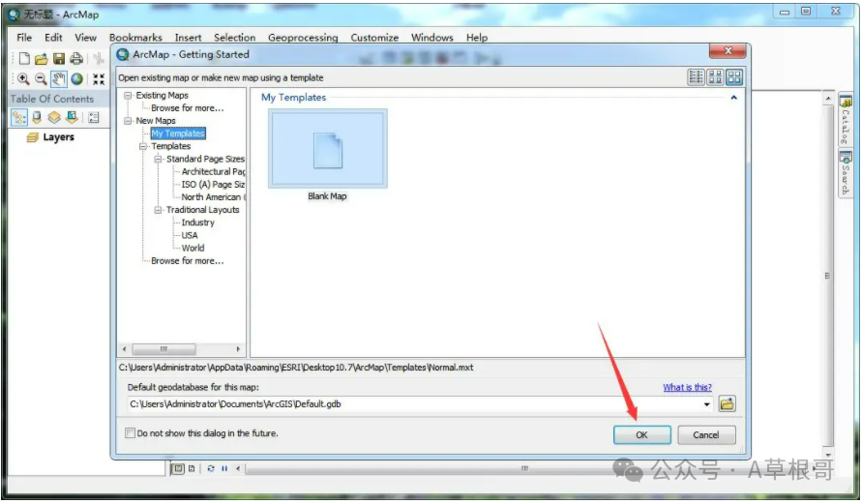
Task: Select ISO (A) Page Sizes item
Action: [x=213, y=185]
